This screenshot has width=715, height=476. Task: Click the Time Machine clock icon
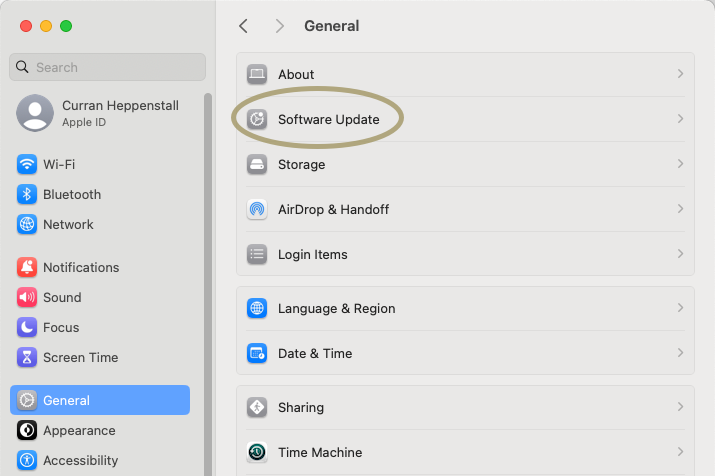tap(257, 452)
